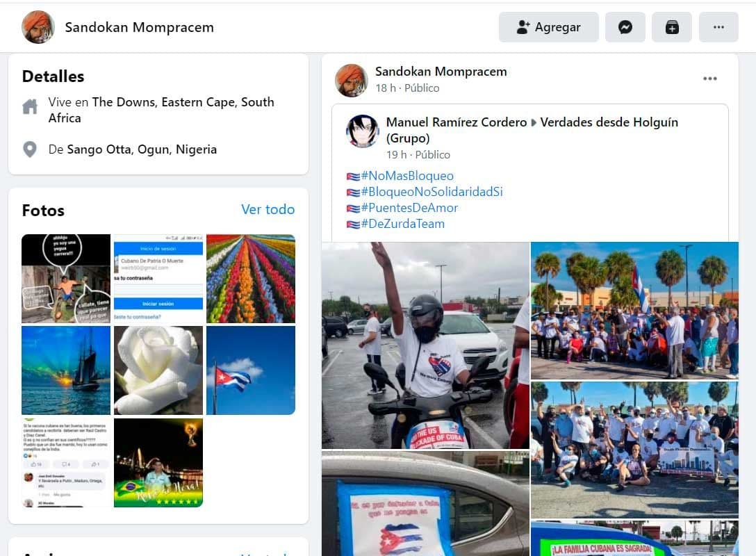Click Manuel Ramírez Cordero's avatar
Viewport: 756px width, 556px height.
[363, 131]
